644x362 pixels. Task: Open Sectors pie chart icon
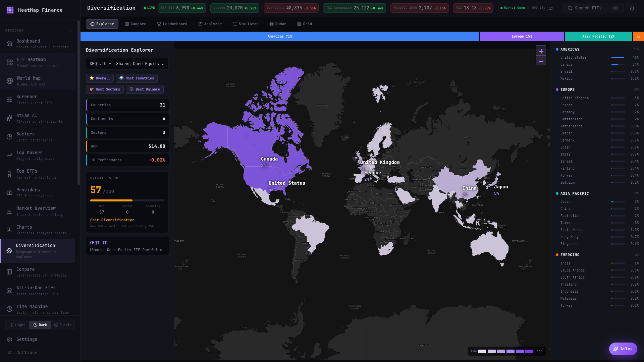coord(9,137)
